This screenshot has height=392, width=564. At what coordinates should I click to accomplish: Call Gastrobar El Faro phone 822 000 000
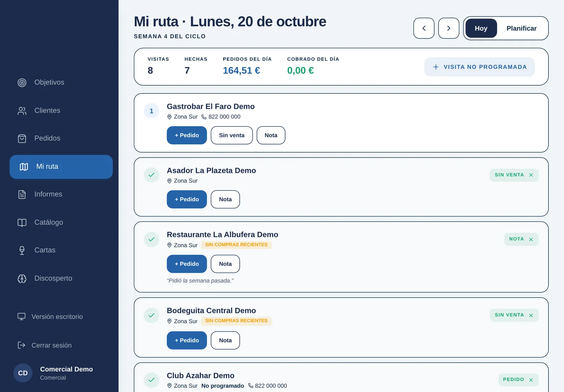pyautogui.click(x=221, y=117)
